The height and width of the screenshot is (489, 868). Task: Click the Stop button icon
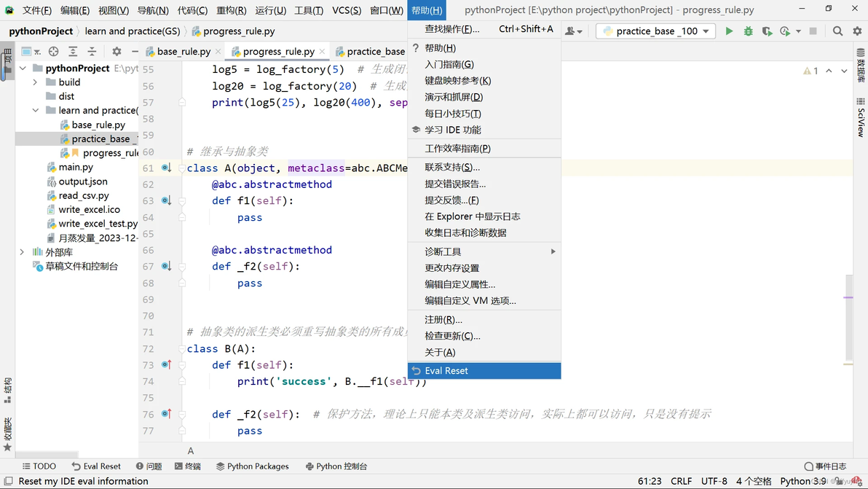click(x=813, y=31)
